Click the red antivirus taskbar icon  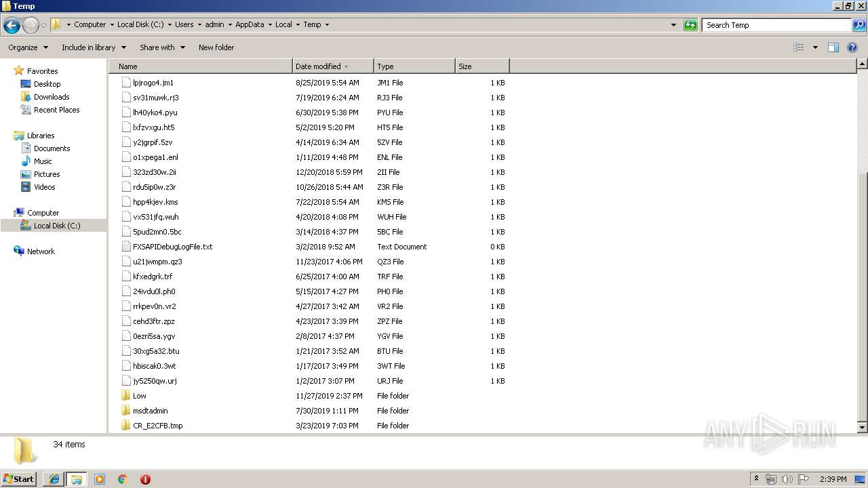(145, 479)
